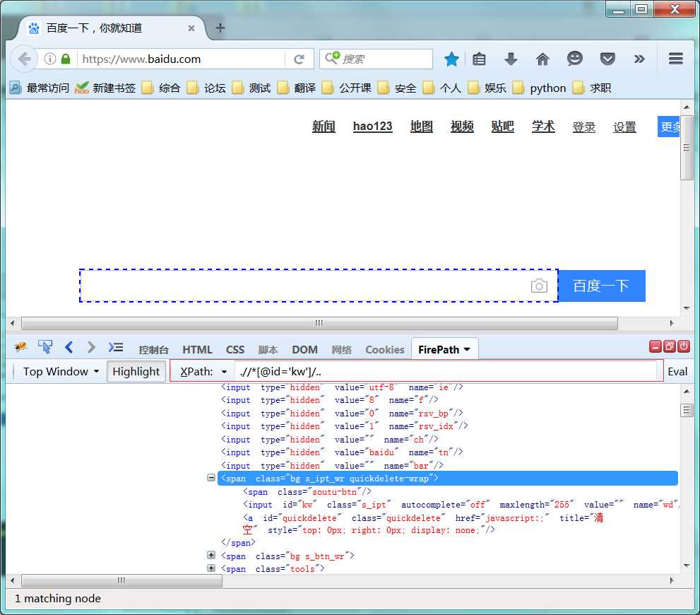Open the hao123 link

[x=372, y=127]
